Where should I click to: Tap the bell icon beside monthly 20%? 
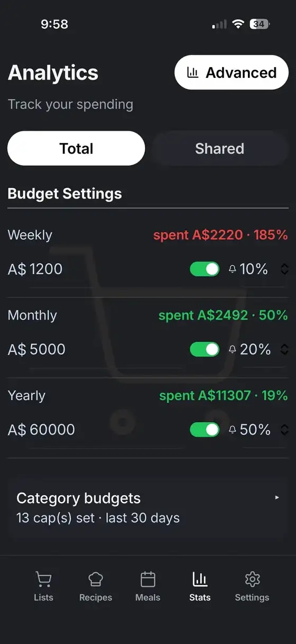coord(232,350)
